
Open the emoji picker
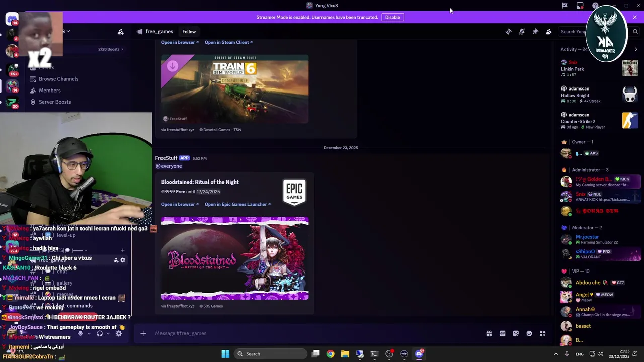[x=529, y=333]
